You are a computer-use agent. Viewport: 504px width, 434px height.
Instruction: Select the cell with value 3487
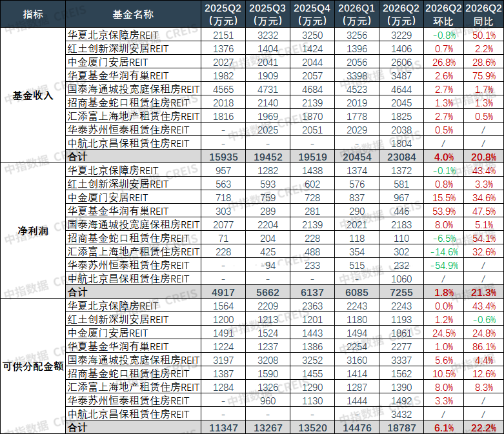click(401, 75)
